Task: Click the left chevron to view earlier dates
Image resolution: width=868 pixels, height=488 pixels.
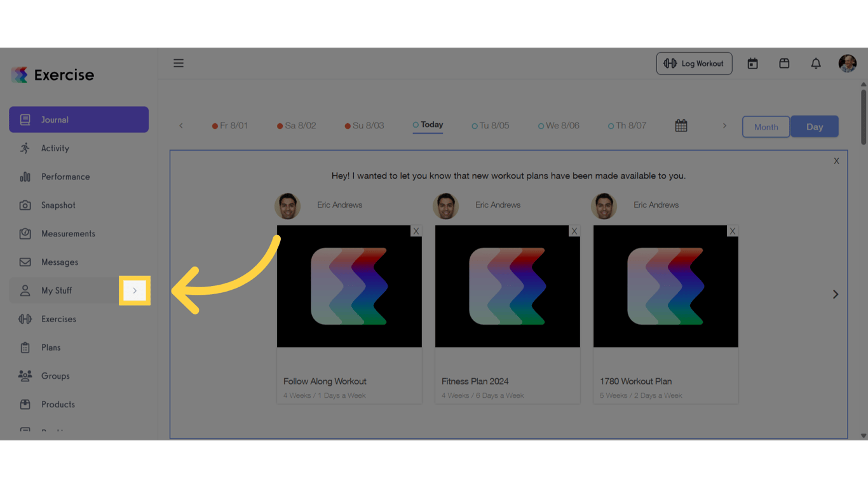Action: coord(180,125)
